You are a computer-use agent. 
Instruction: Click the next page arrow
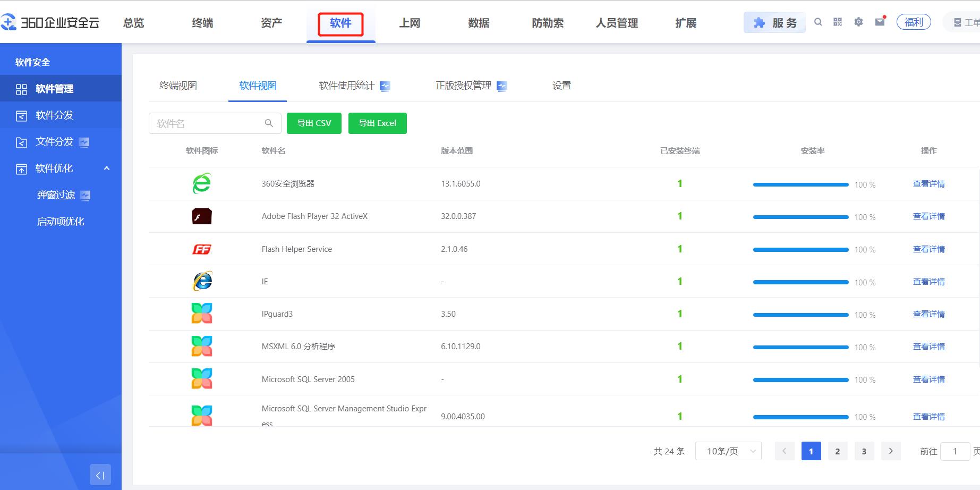891,451
